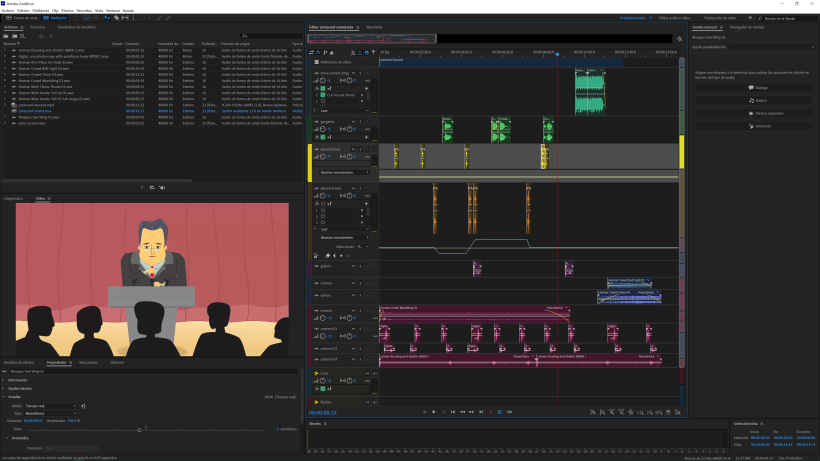Screen dimensions: 820x461
Task: Open the Tipo Monofónica dropdown
Action: 51,413
